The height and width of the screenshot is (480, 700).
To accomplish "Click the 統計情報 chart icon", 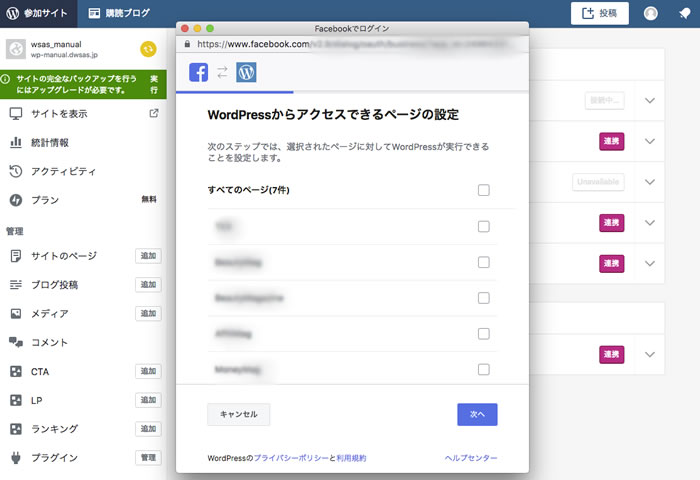I will 16,142.
